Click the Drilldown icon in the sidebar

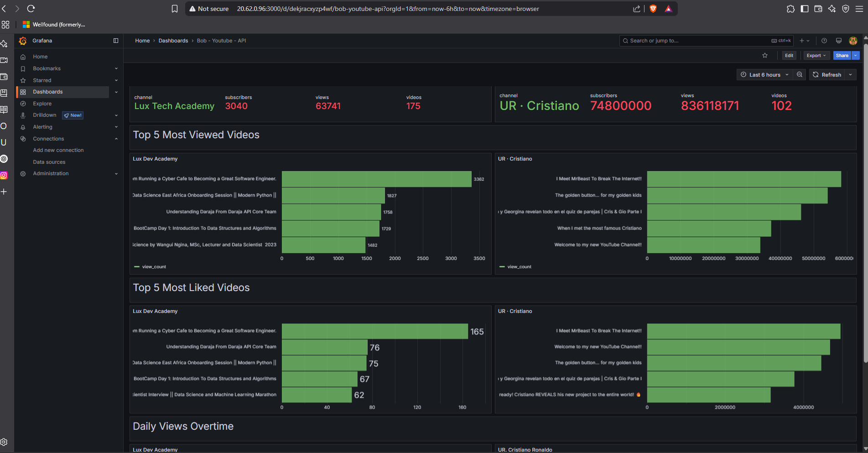23,115
